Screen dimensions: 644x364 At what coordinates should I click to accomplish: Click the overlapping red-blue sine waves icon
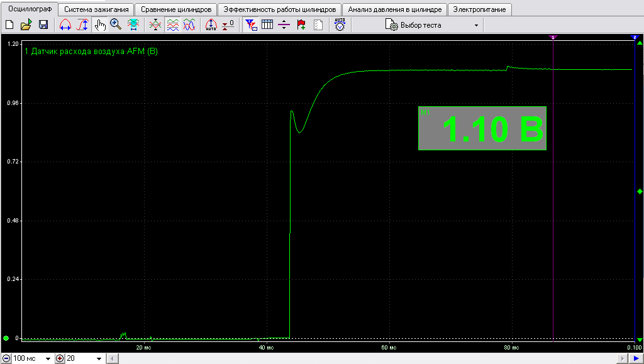click(x=189, y=25)
